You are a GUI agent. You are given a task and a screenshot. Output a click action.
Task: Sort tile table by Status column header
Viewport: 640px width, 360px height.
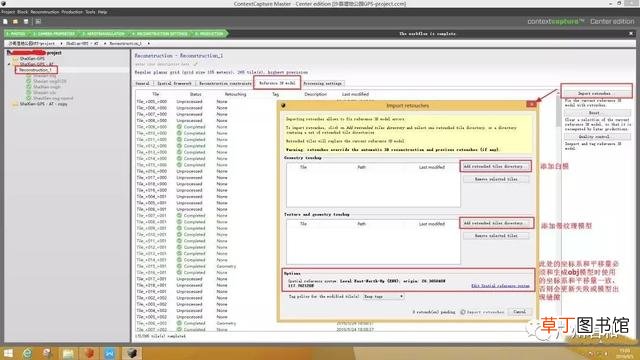click(x=196, y=94)
